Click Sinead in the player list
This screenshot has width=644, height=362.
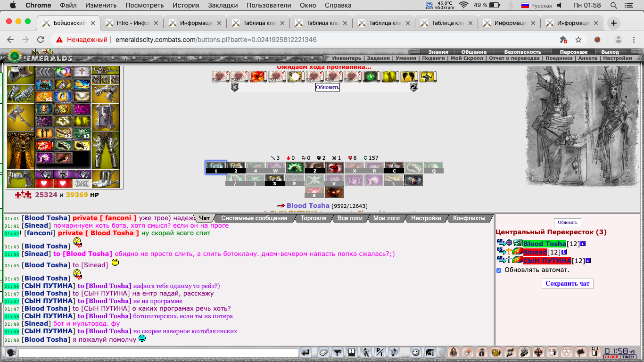(535, 252)
